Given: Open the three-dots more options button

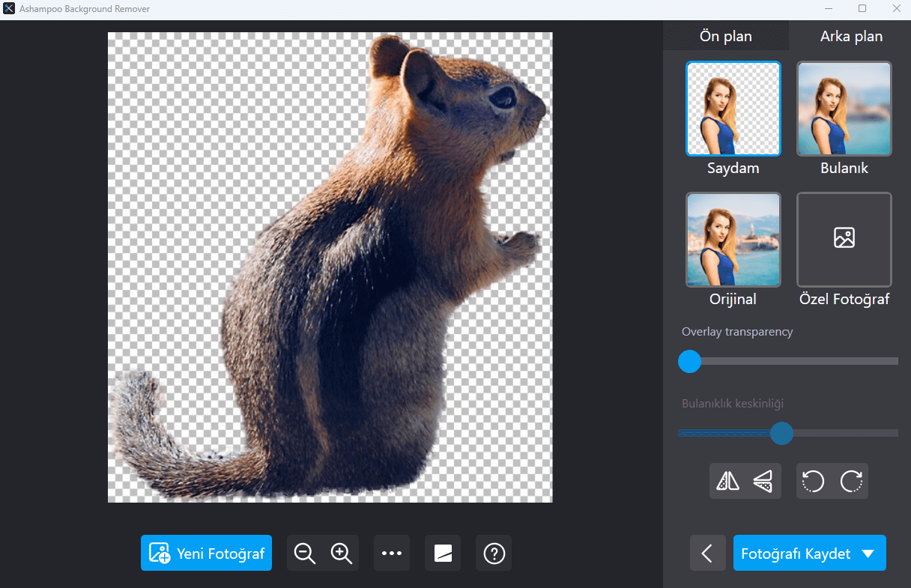Looking at the screenshot, I should pos(392,554).
